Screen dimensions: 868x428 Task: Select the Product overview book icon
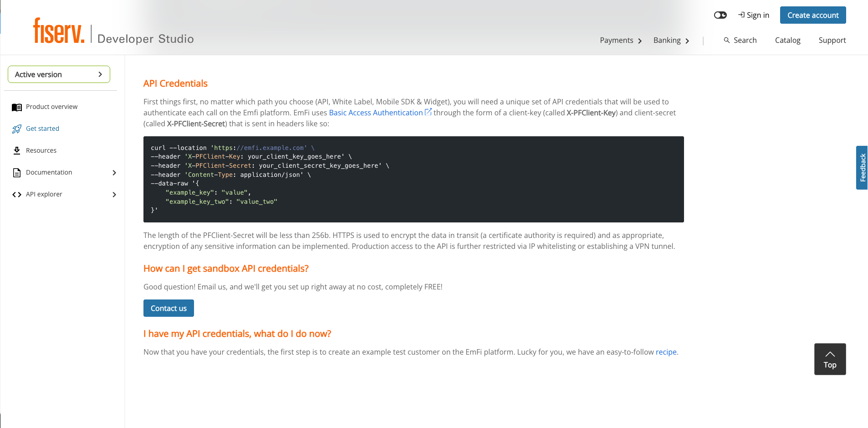pos(17,106)
